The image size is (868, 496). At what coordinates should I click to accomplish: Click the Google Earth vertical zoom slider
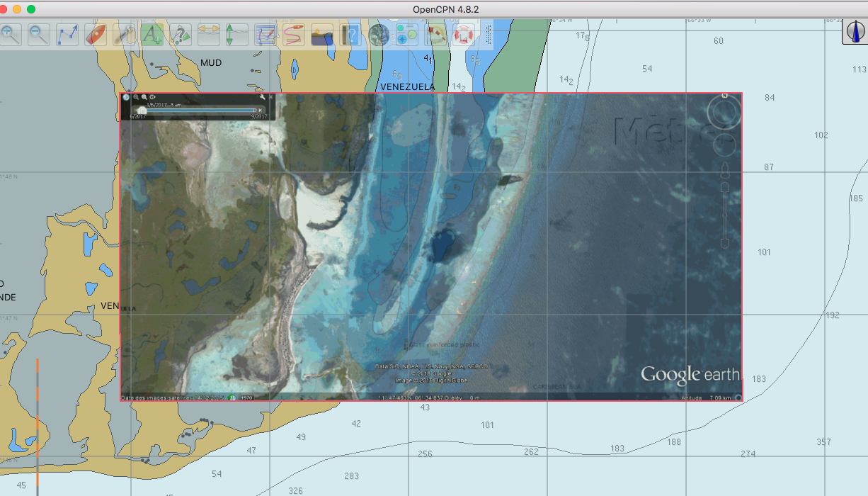click(724, 215)
